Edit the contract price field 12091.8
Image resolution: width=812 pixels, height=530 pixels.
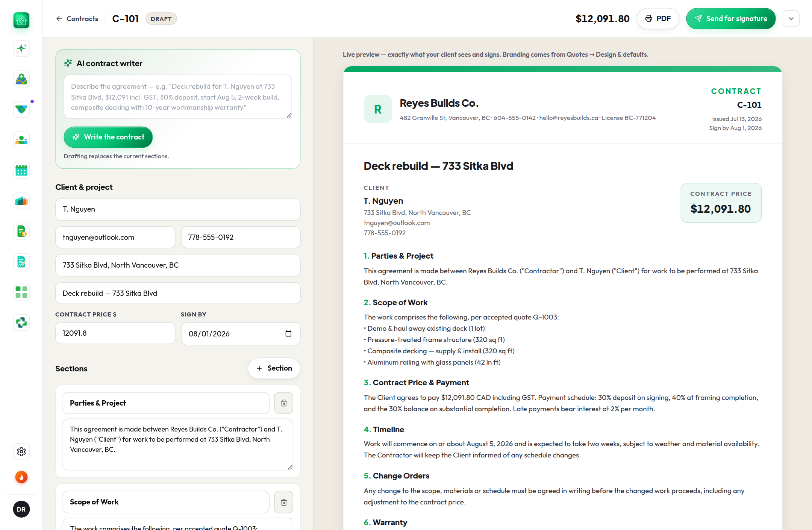pos(115,333)
